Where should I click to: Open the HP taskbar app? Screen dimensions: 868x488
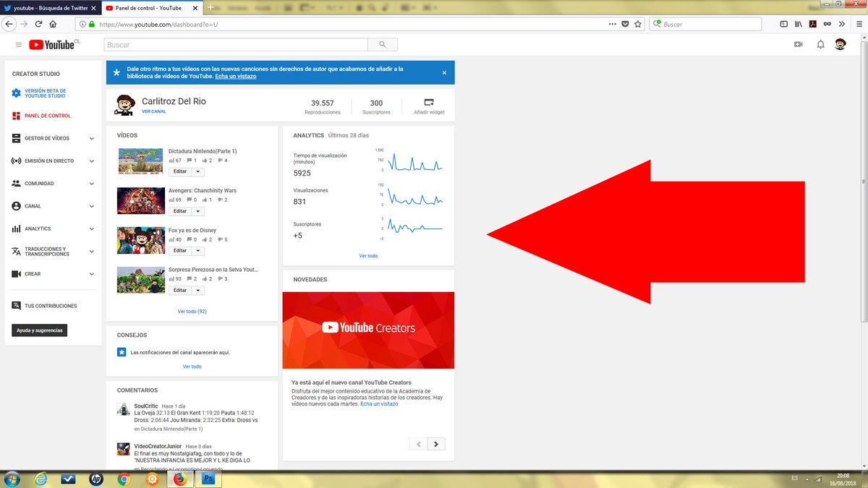pos(96,479)
